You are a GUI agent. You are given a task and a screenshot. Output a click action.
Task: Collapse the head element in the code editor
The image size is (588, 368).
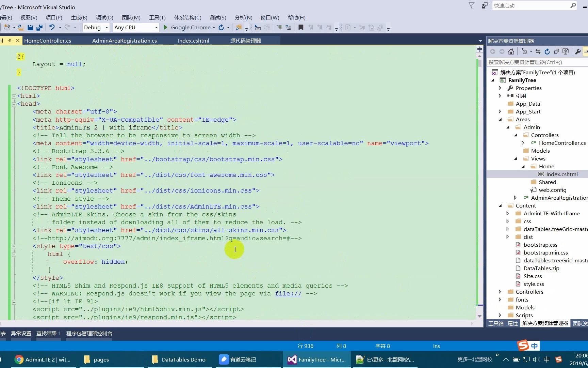tap(14, 104)
